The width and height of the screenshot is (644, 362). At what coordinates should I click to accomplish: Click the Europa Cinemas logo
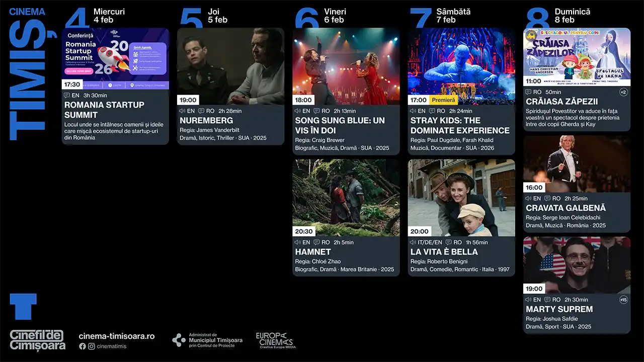[275, 340]
